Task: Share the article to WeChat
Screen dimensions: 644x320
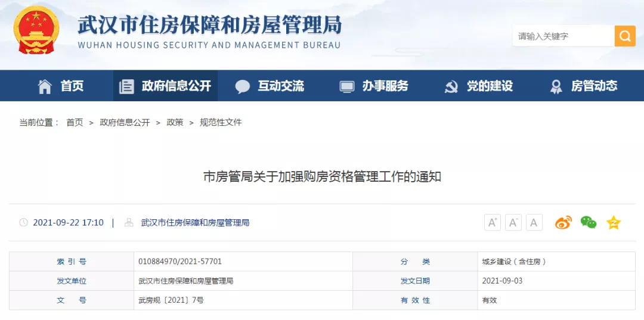Action: tap(589, 222)
